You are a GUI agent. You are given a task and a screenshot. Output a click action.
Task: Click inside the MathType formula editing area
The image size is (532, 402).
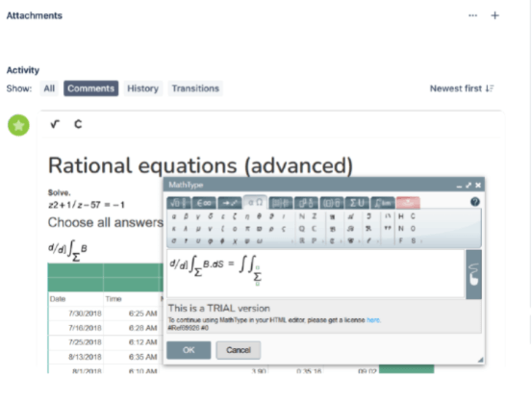(x=316, y=274)
